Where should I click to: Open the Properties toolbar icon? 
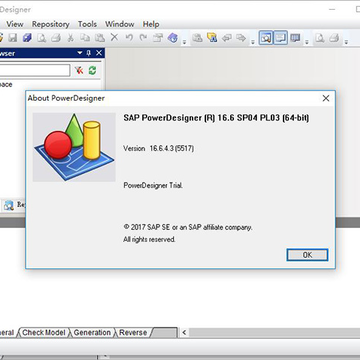click(x=158, y=38)
